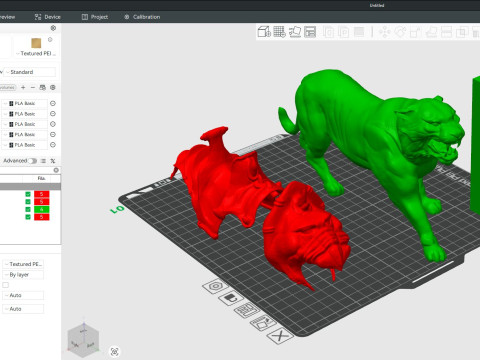Click the Auto orient toolbar icon
Viewport: 480px width, 360px height.
pos(295,32)
